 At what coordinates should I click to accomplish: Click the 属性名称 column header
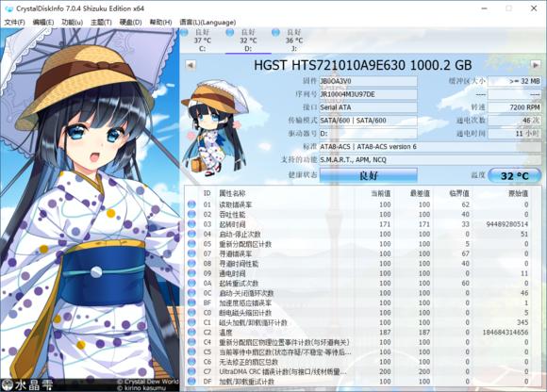pos(232,193)
